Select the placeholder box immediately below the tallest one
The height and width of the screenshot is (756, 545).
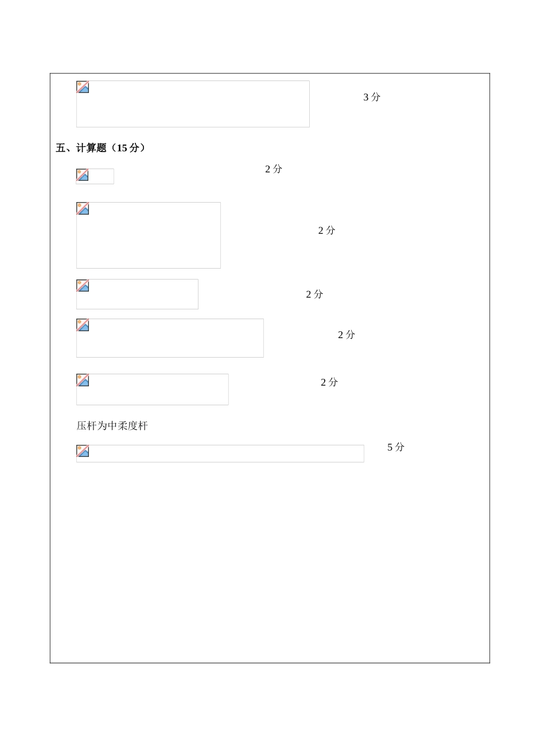click(138, 294)
